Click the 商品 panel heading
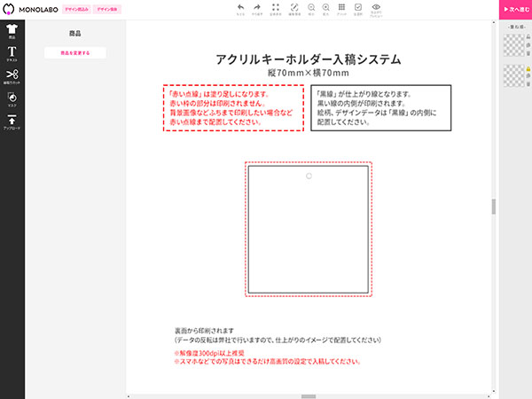The width and height of the screenshot is (532, 399). [75, 34]
